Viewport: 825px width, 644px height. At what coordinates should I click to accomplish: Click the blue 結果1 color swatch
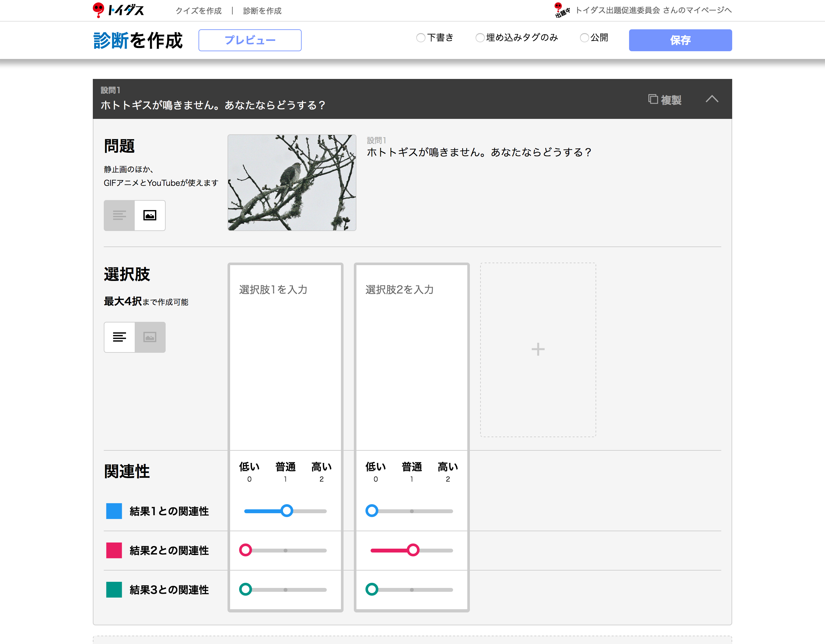point(114,511)
